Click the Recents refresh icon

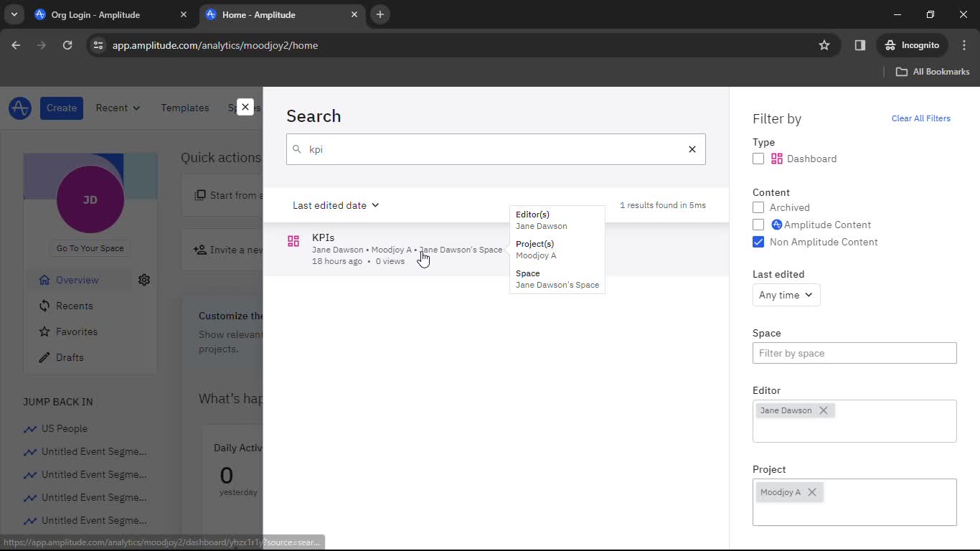(x=44, y=306)
